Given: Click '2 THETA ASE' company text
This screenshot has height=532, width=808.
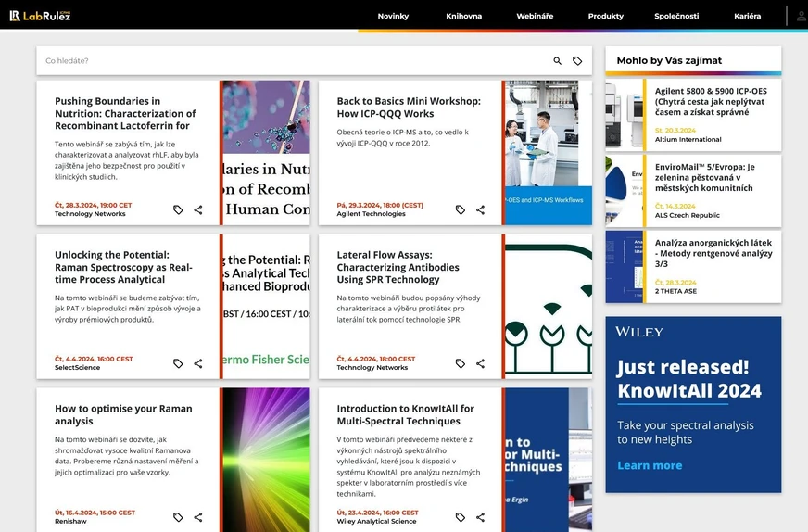Looking at the screenshot, I should (x=675, y=291).
